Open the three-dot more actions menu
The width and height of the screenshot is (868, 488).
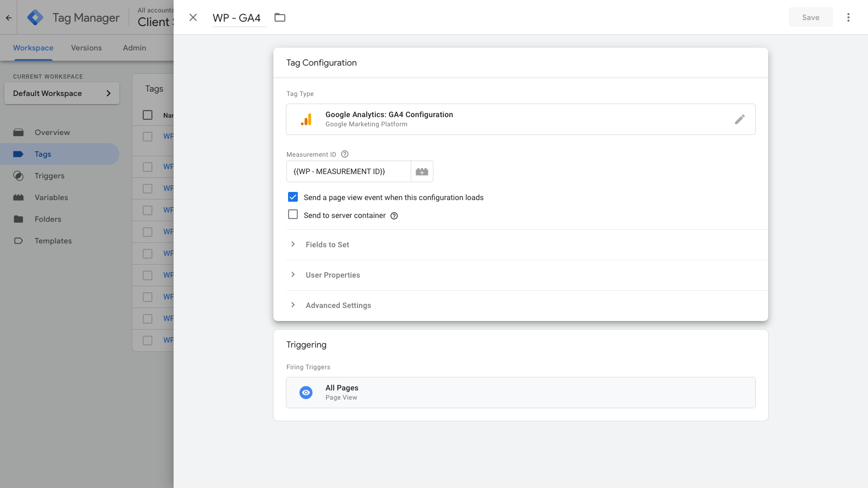coord(848,17)
